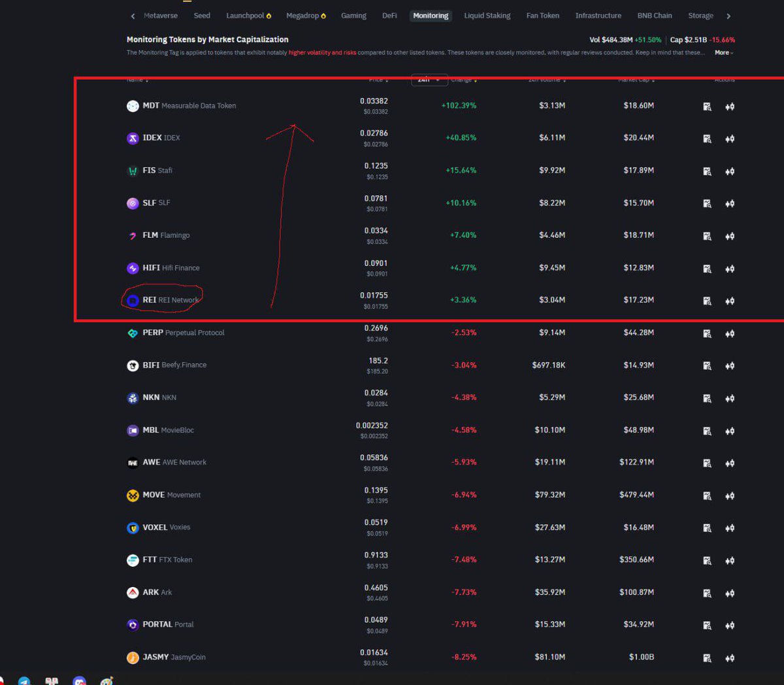Switch to the Storage tab

click(700, 16)
